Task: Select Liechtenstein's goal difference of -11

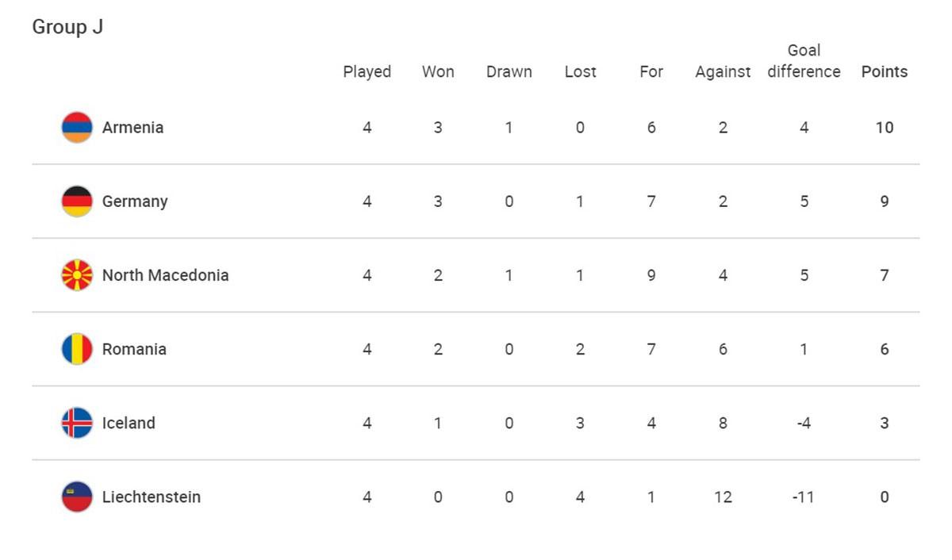Action: (x=804, y=497)
